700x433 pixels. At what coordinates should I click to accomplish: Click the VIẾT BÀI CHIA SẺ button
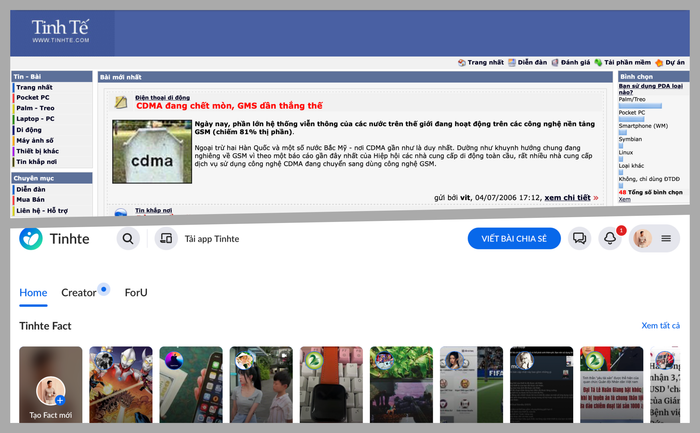pos(514,239)
